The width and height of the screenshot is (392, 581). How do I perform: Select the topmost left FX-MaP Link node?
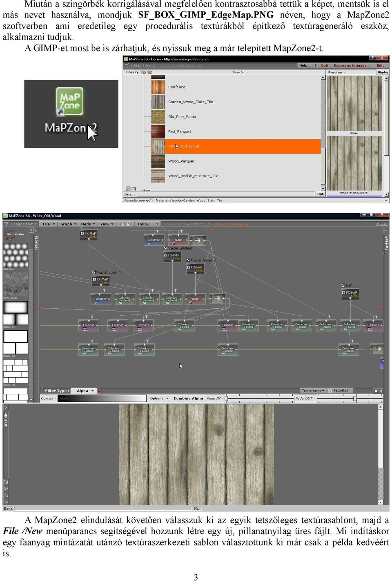click(89, 235)
